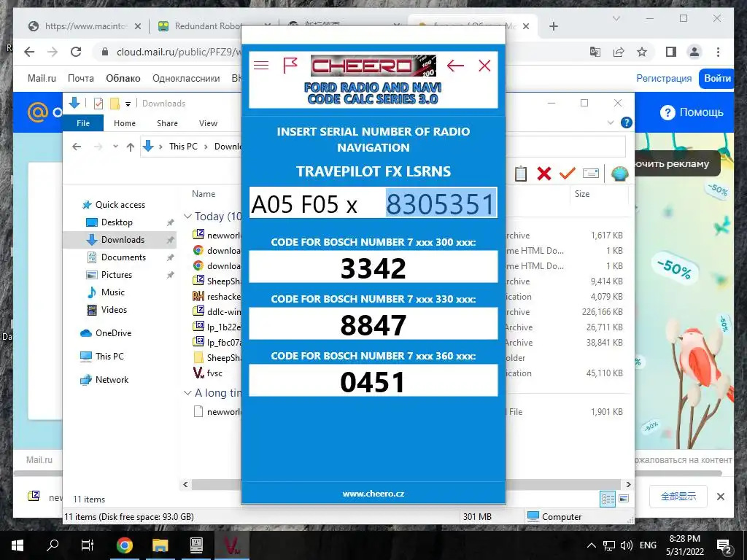The height and width of the screenshot is (560, 747).
Task: Select the code 0451 result box
Action: pyautogui.click(x=373, y=381)
